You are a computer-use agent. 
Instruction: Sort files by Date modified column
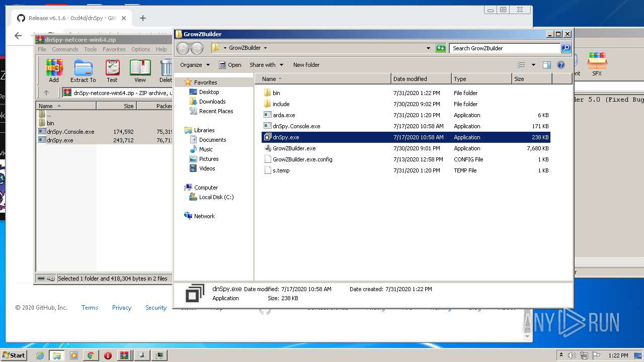(421, 79)
